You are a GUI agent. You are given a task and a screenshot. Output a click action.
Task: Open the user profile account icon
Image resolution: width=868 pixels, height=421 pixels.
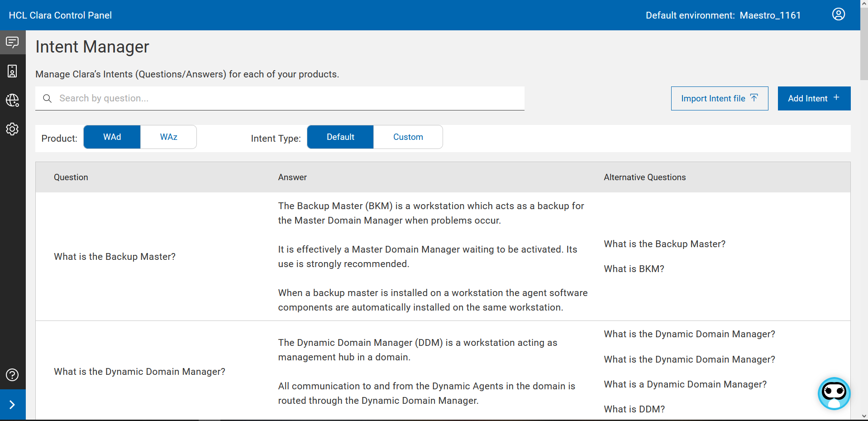pyautogui.click(x=838, y=14)
